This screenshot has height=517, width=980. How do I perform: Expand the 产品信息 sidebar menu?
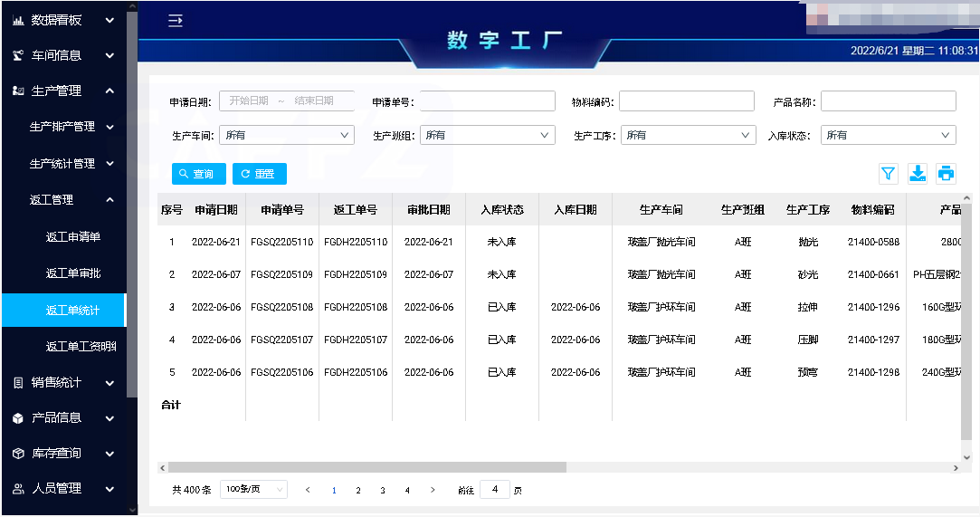[63, 417]
